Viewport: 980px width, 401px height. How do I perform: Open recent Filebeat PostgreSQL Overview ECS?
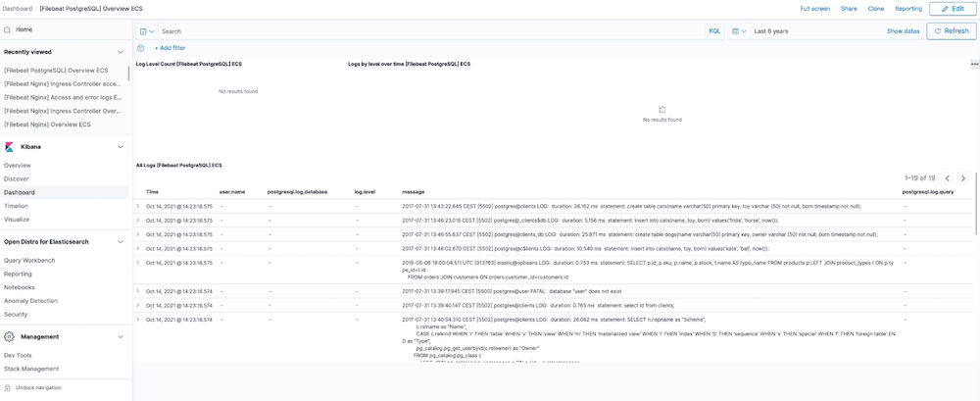56,70
